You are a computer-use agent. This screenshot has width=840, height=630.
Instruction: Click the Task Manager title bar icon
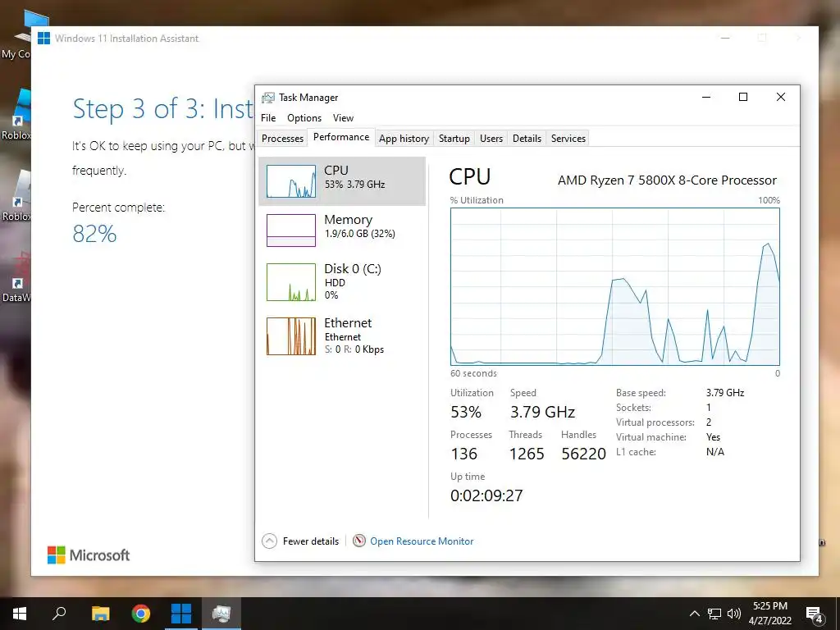pos(268,98)
